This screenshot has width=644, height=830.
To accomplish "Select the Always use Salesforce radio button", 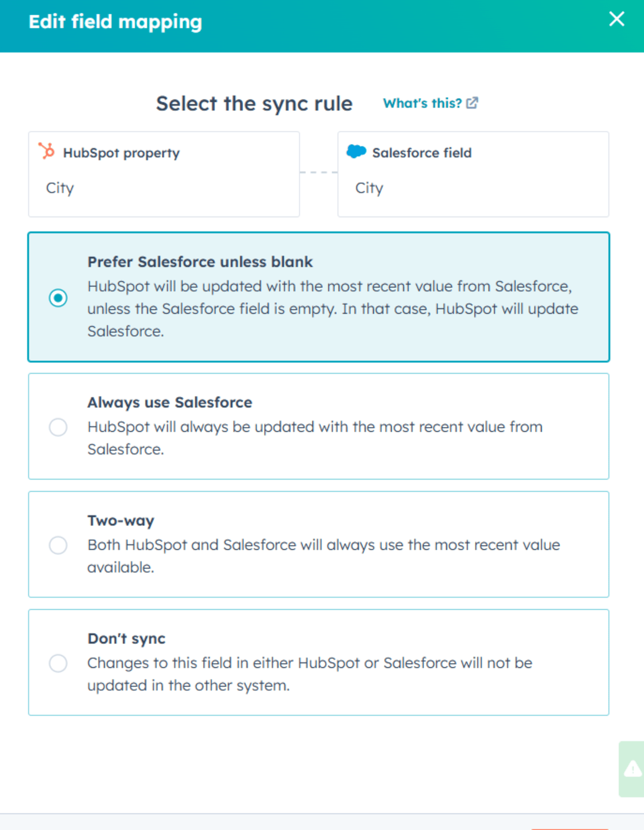I will click(58, 427).
